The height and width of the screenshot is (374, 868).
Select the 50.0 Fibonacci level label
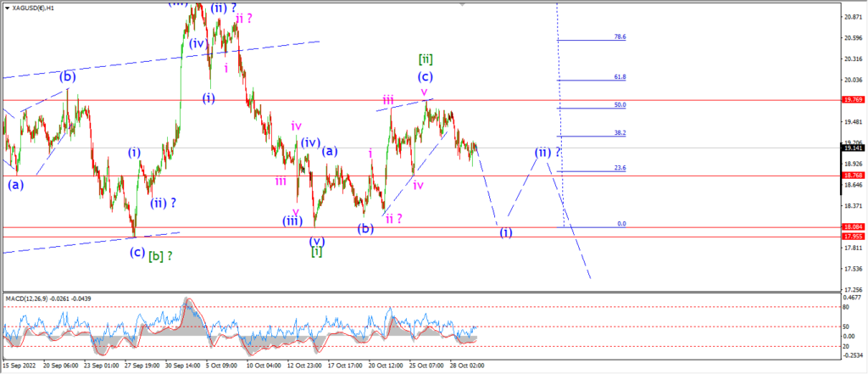pos(620,104)
